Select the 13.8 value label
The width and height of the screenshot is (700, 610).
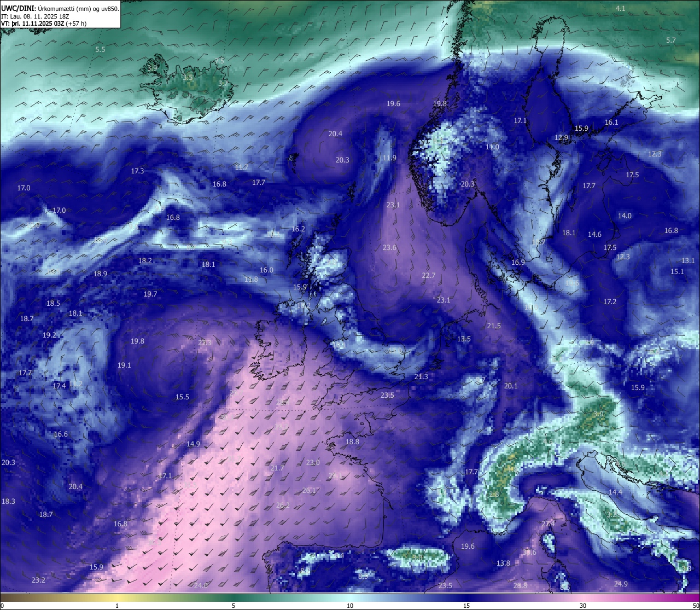point(503,563)
